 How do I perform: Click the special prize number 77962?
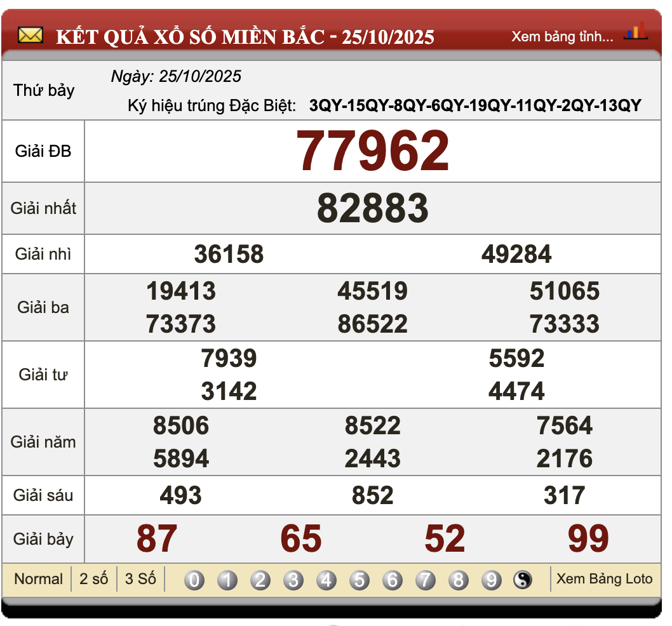tap(373, 150)
